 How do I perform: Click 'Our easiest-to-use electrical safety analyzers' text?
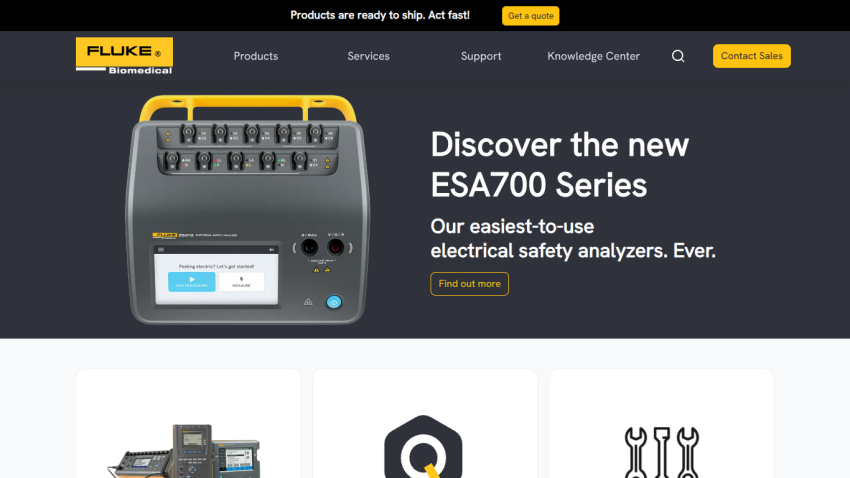(573, 238)
